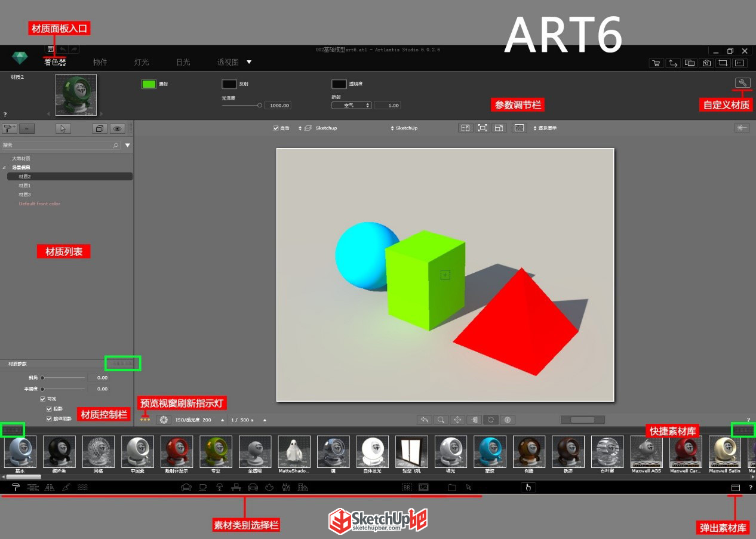Image resolution: width=756 pixels, height=539 pixels.
Task: Click the camera render icon
Action: point(706,63)
